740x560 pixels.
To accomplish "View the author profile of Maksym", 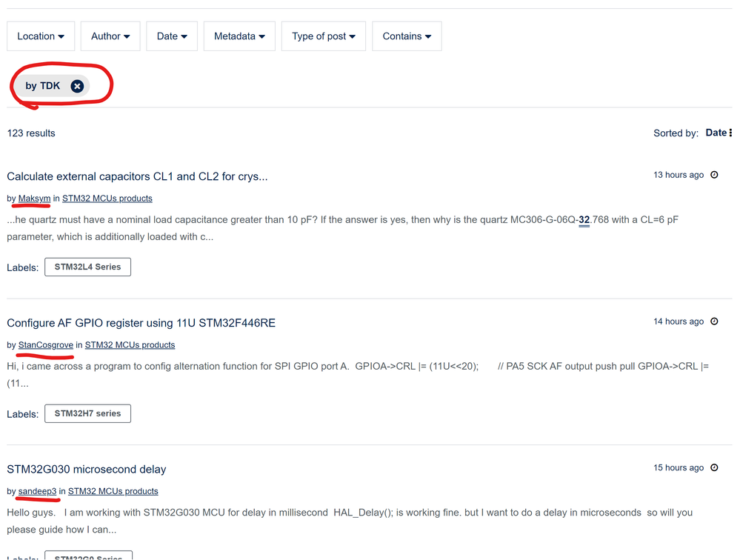I will pyautogui.click(x=35, y=199).
